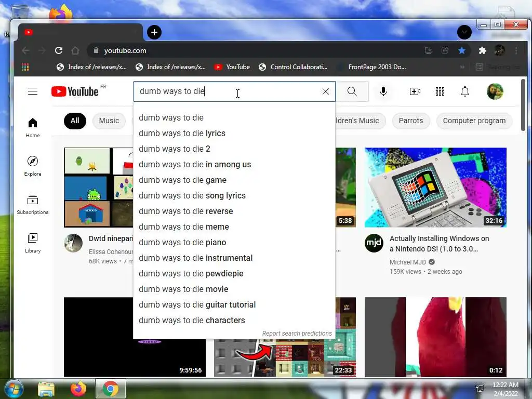532x399 pixels.
Task: Choose suggestion 'dumb ways to die piano'
Action: click(x=234, y=243)
